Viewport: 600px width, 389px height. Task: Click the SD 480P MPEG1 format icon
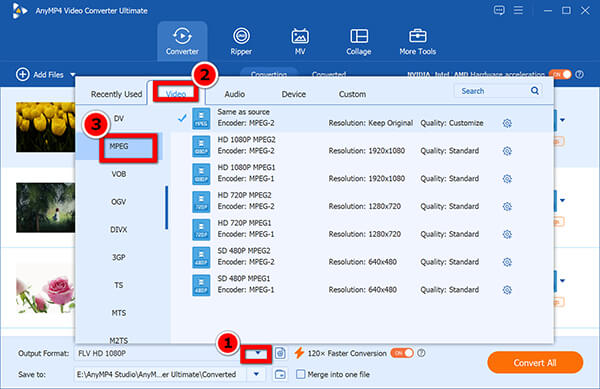tap(201, 285)
